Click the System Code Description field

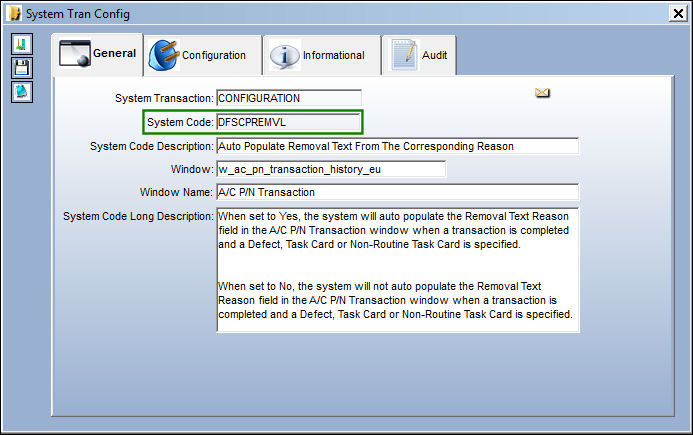click(x=397, y=146)
